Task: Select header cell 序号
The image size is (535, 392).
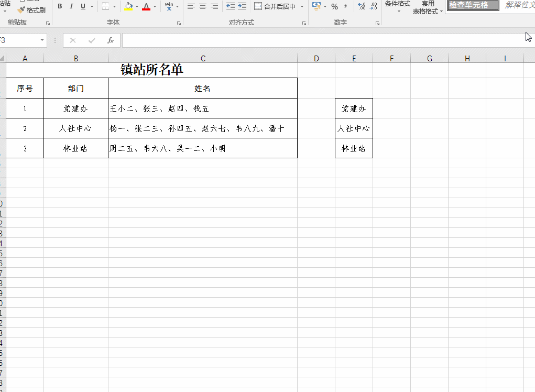Action: coord(25,89)
